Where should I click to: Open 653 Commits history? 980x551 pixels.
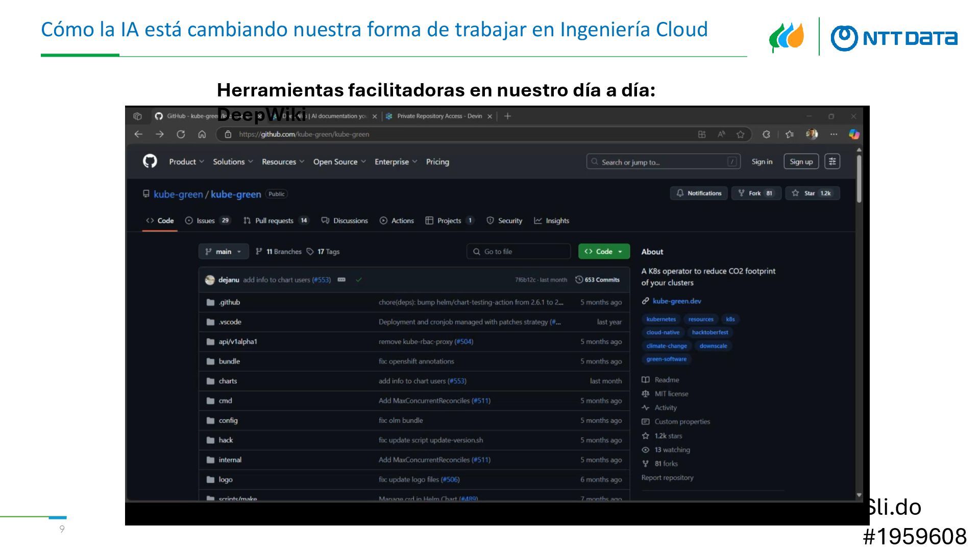pyautogui.click(x=597, y=280)
